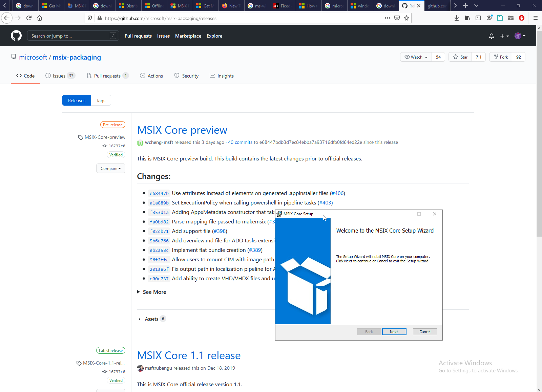Open tracking protection shield in address bar
Image resolution: width=542 pixels, height=392 pixels.
tap(90, 18)
